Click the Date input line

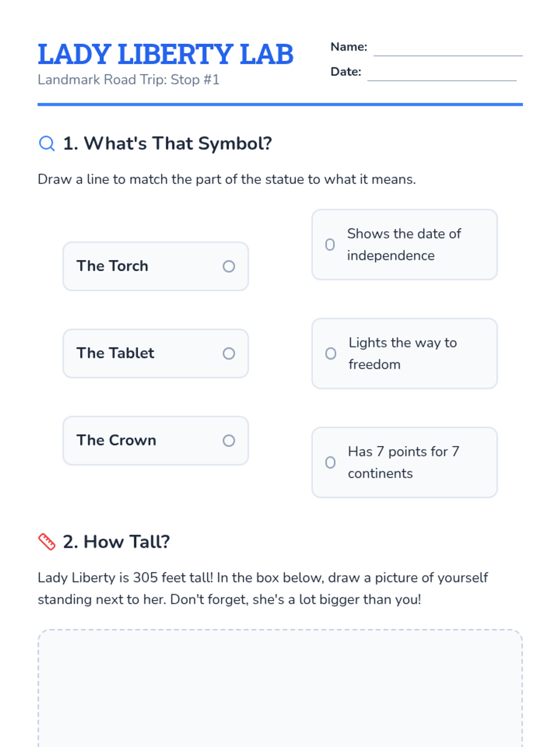coord(442,76)
